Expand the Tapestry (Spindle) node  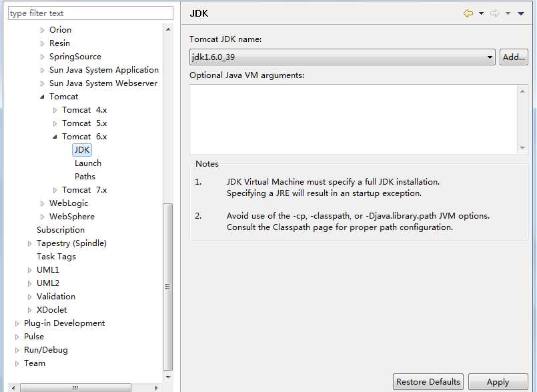[x=29, y=244]
